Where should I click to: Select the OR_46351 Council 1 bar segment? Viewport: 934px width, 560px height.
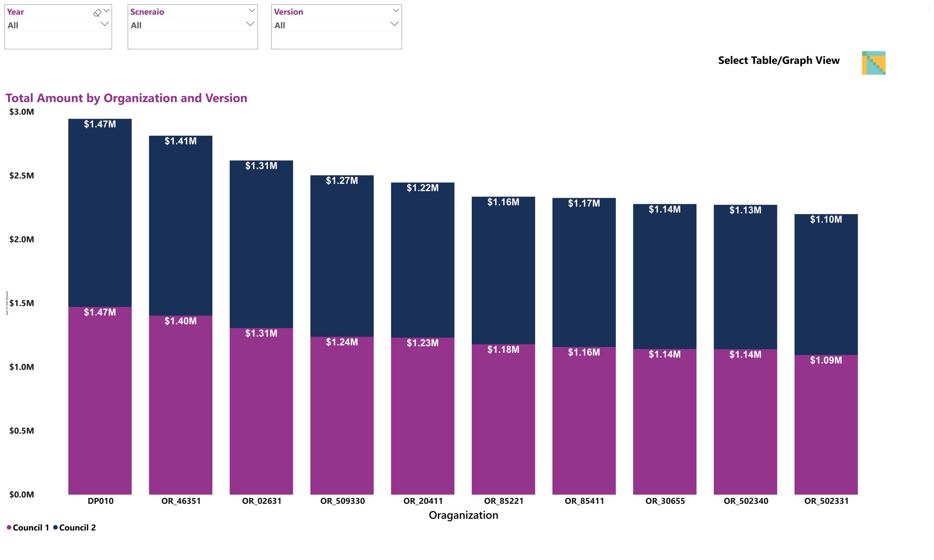180,405
